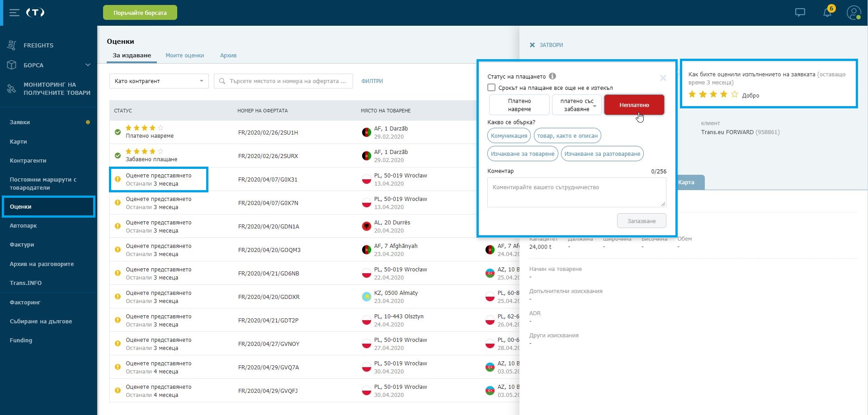Select the first gold rating star
This screenshot has width=868, height=415.
pyautogui.click(x=692, y=94)
